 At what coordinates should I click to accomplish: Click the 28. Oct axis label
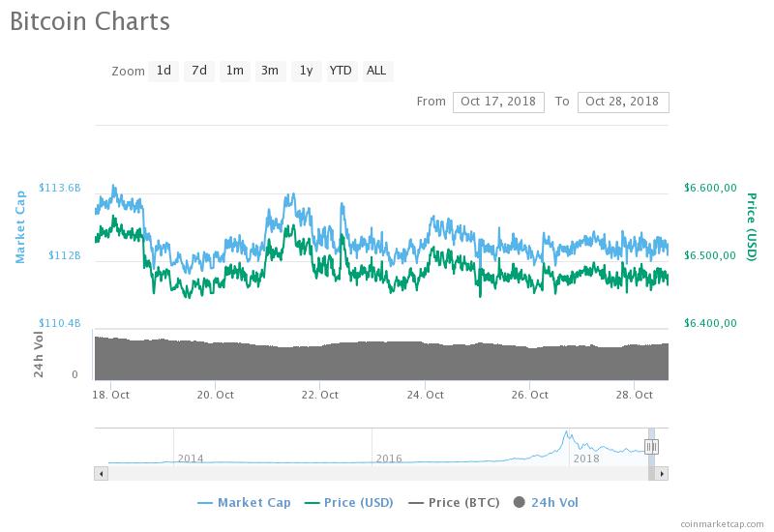pyautogui.click(x=635, y=395)
